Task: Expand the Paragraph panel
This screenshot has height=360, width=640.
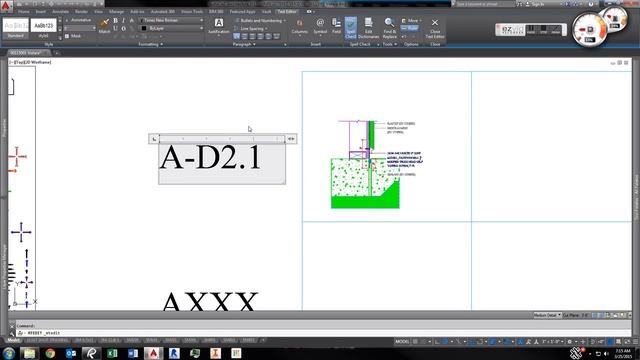Action: (244, 44)
